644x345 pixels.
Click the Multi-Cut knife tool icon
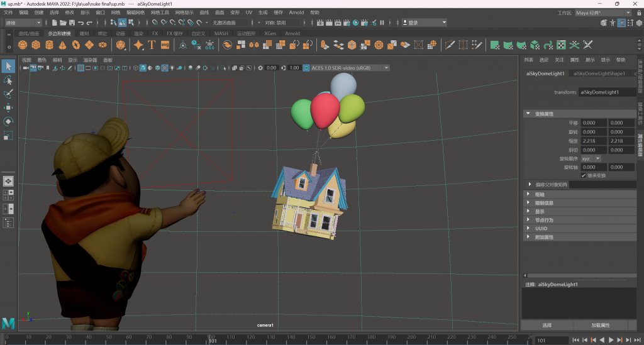450,45
